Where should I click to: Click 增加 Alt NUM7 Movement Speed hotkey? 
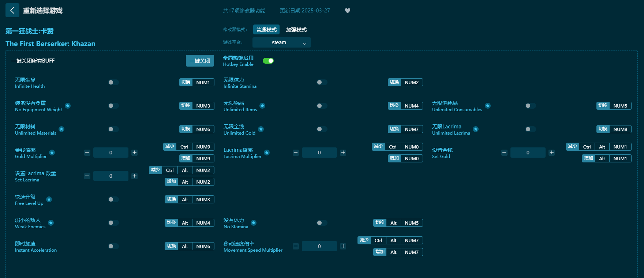(398, 252)
